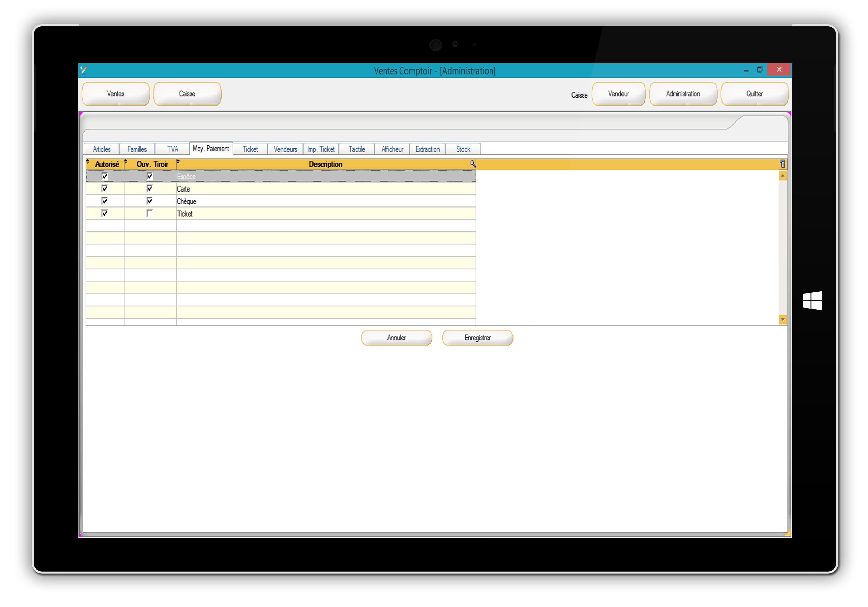Click the restore window icon in title bar
868x607 pixels.
[760, 69]
